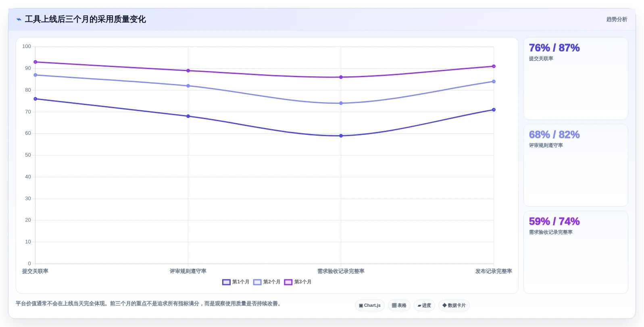Click month 3 data point at 发布记录完整率 (91)

pyautogui.click(x=494, y=66)
